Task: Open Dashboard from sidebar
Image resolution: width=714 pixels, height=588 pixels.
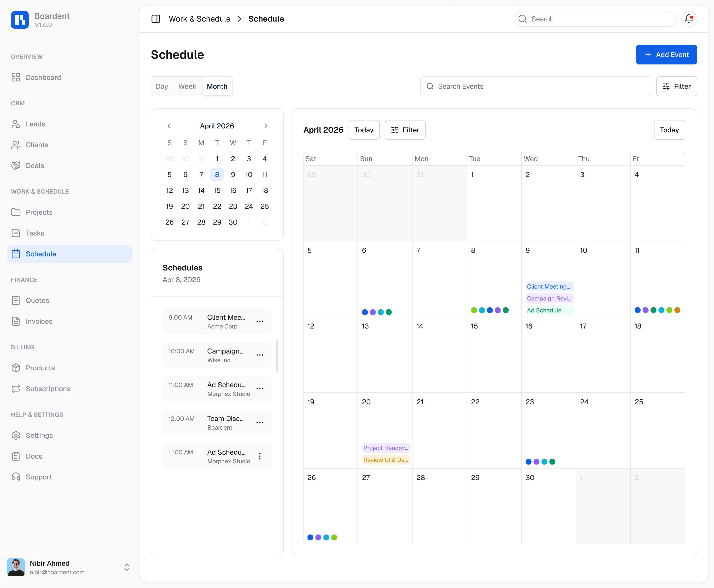Action: [x=69, y=78]
